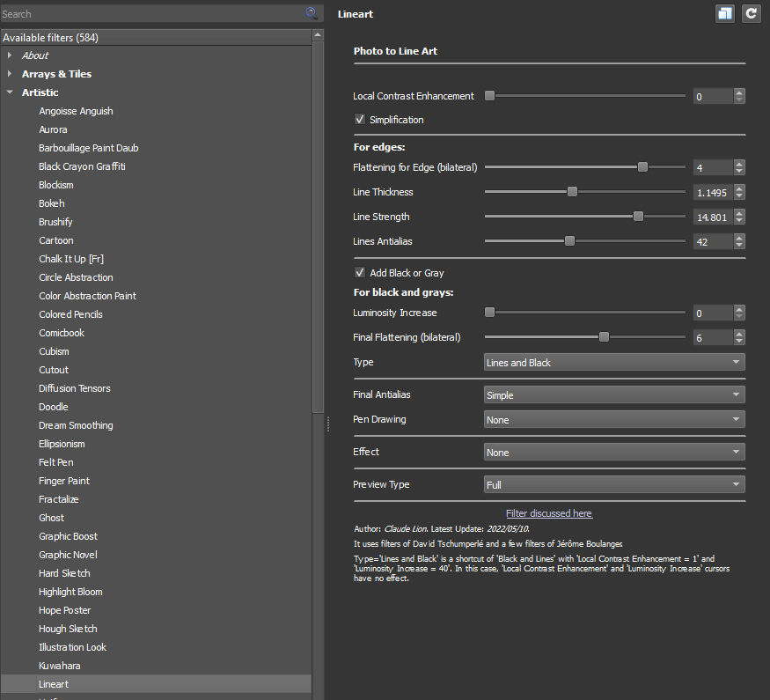
Task: Click the Line Strength slider handle
Action: (x=638, y=217)
